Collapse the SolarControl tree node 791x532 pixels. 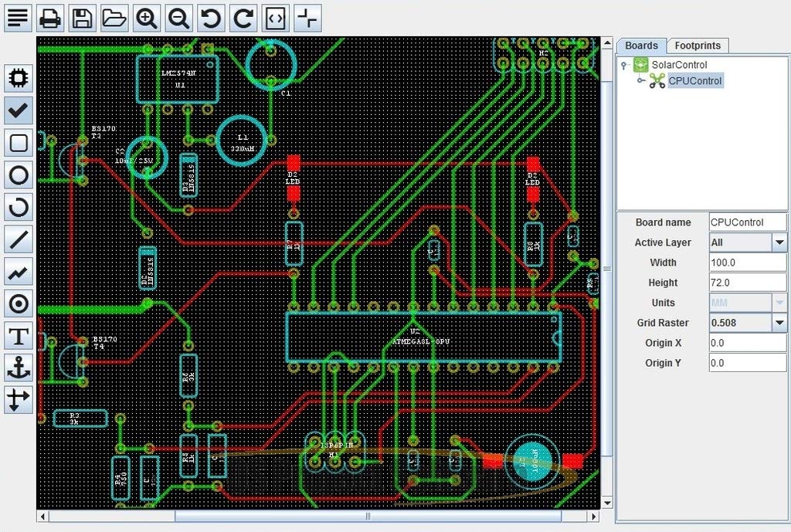click(623, 66)
